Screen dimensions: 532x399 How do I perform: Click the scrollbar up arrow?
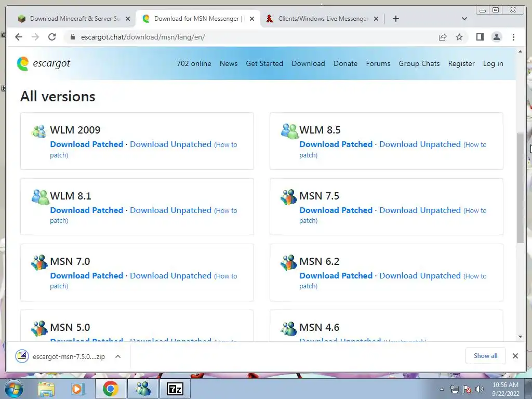click(521, 51)
